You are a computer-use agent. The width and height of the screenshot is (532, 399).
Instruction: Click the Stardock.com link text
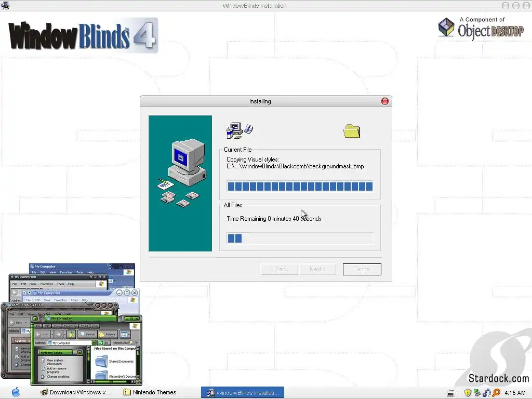(x=498, y=378)
